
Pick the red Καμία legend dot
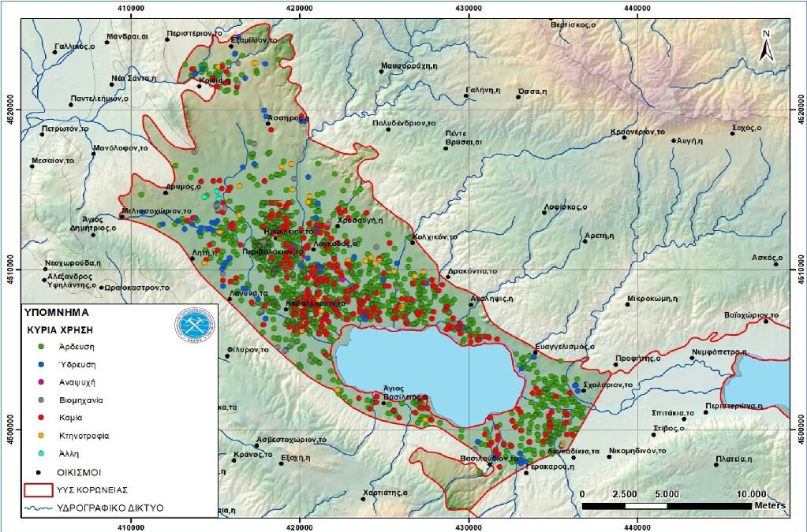[x=41, y=418]
